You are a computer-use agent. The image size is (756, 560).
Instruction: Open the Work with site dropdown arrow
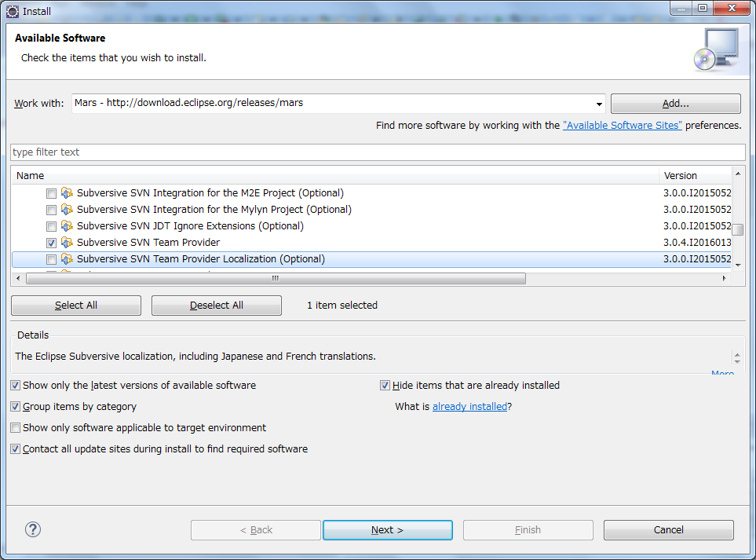tap(599, 104)
